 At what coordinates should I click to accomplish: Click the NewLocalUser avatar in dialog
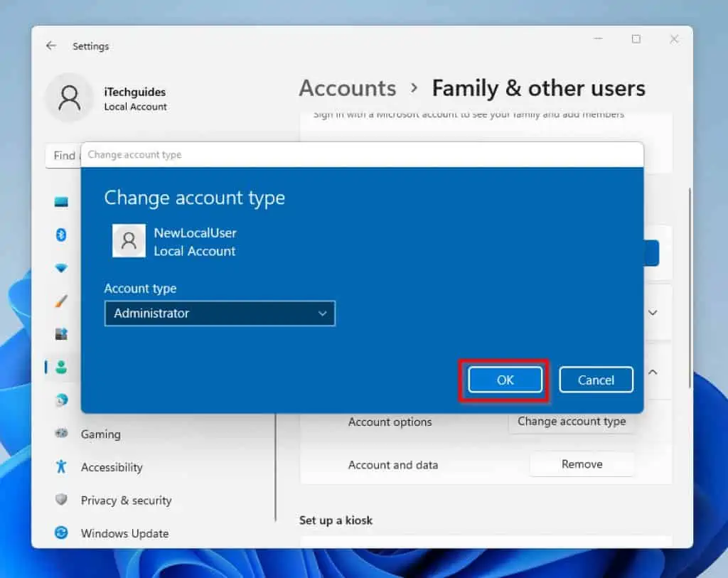[x=129, y=241]
